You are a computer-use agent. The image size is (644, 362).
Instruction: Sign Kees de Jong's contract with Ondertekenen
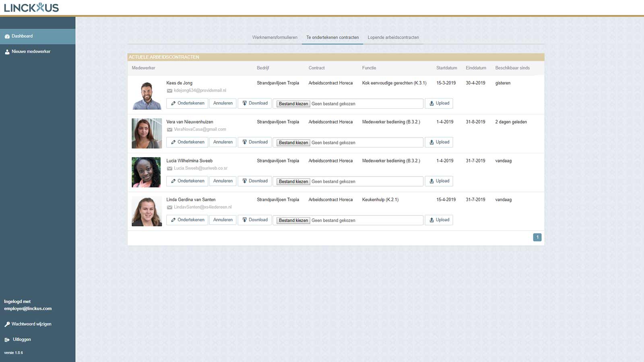[187, 103]
